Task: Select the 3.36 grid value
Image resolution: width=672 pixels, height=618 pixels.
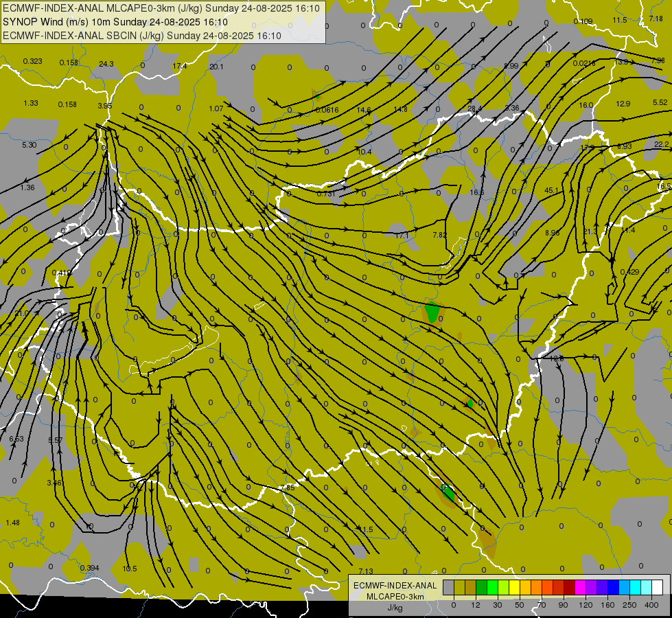Action: 512,108
